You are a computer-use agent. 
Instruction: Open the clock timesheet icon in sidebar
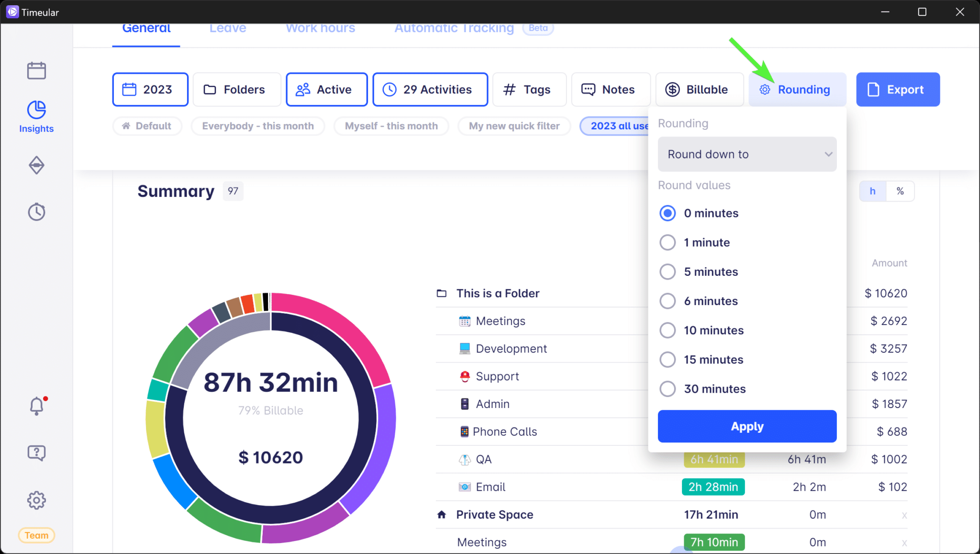(x=36, y=212)
